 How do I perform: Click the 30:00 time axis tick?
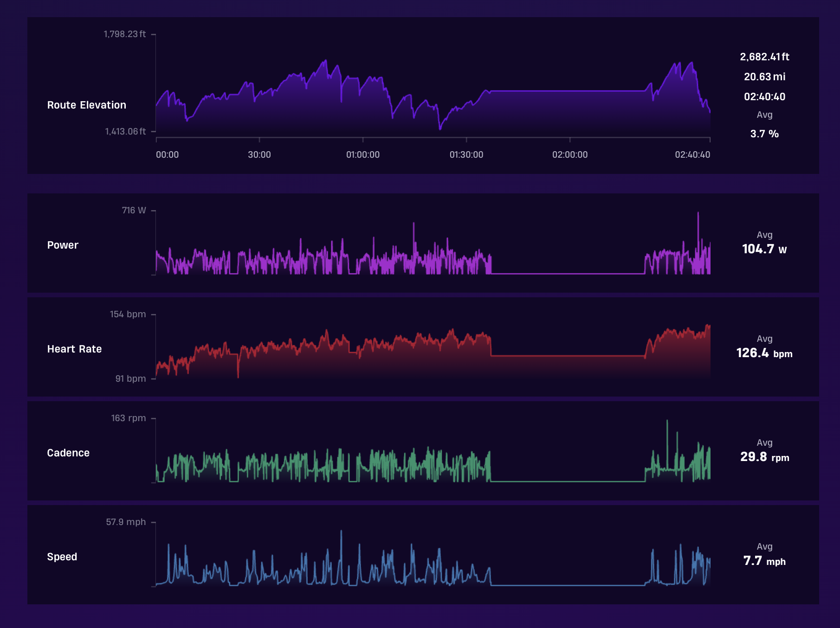259,154
